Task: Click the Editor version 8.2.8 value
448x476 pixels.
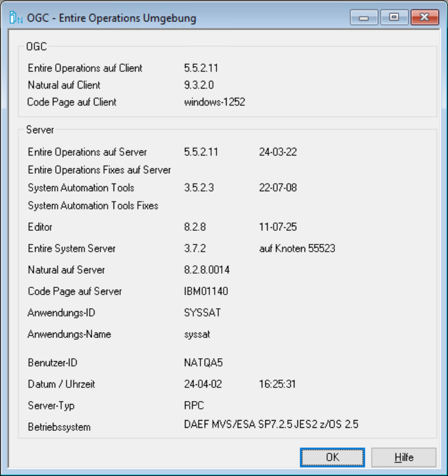Action: pos(196,227)
